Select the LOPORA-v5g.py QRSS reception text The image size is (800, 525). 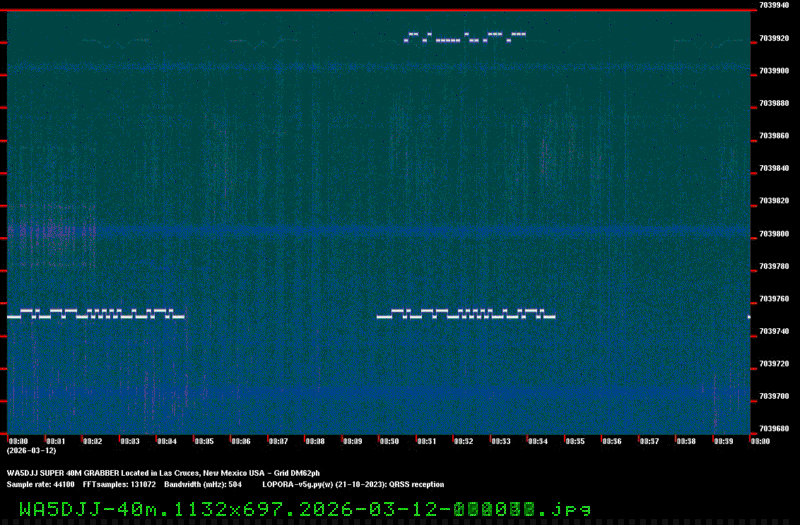point(353,485)
